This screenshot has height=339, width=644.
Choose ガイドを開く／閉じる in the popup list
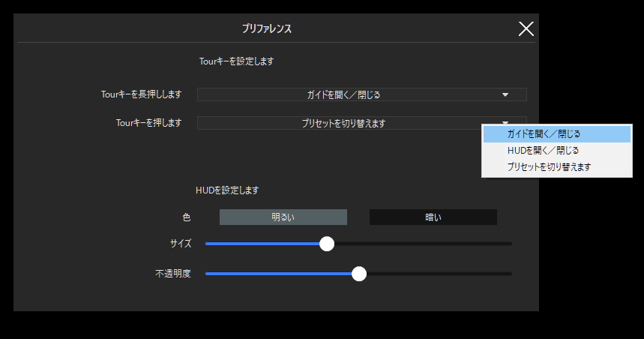click(x=556, y=134)
